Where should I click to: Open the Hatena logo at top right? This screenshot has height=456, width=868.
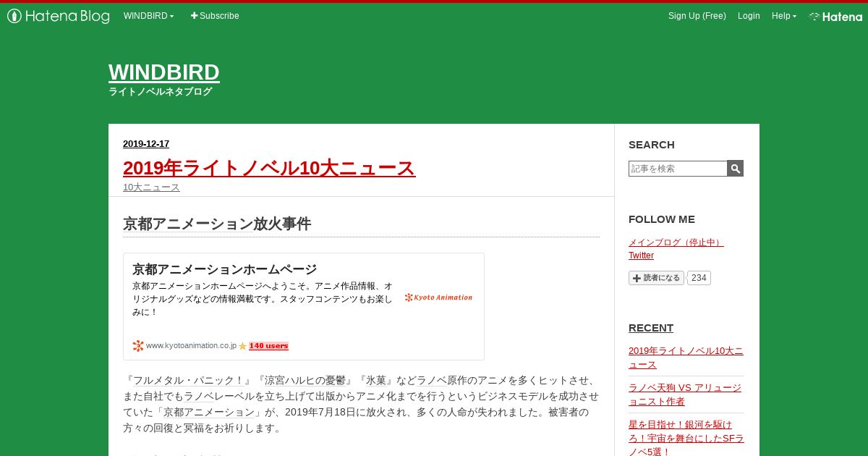tap(835, 16)
